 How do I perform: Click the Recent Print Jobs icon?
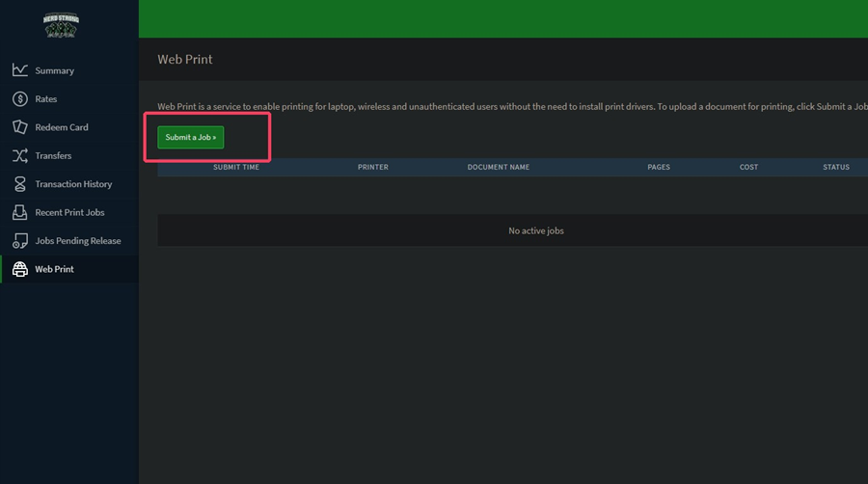point(20,212)
